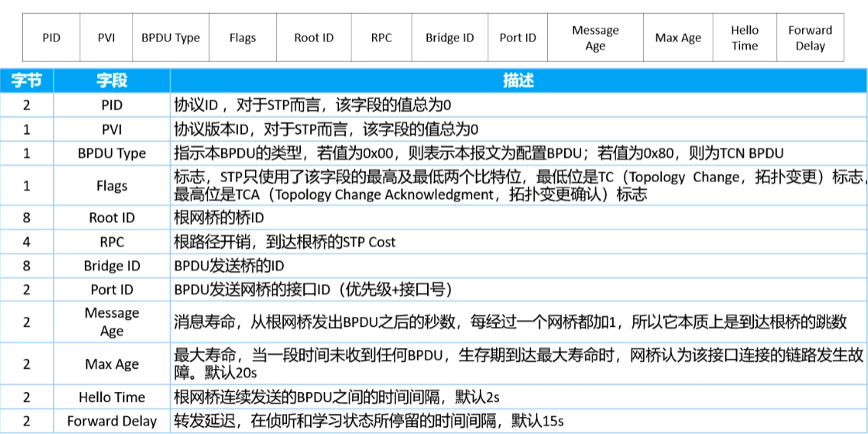Select the Root ID cell in the table
The width and height of the screenshot is (868, 434).
(112, 217)
